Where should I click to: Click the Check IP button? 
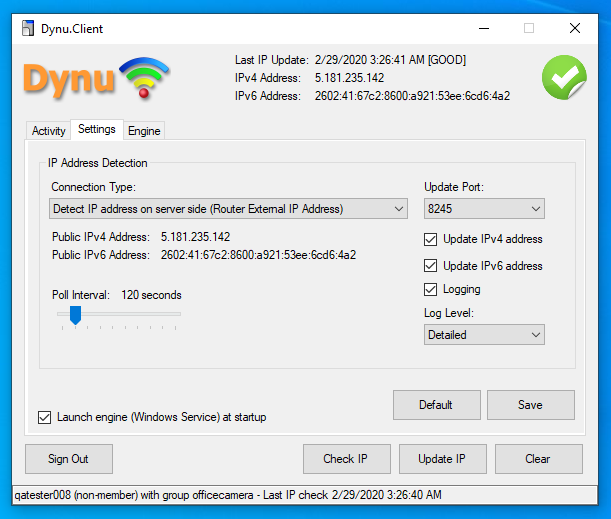pos(347,459)
